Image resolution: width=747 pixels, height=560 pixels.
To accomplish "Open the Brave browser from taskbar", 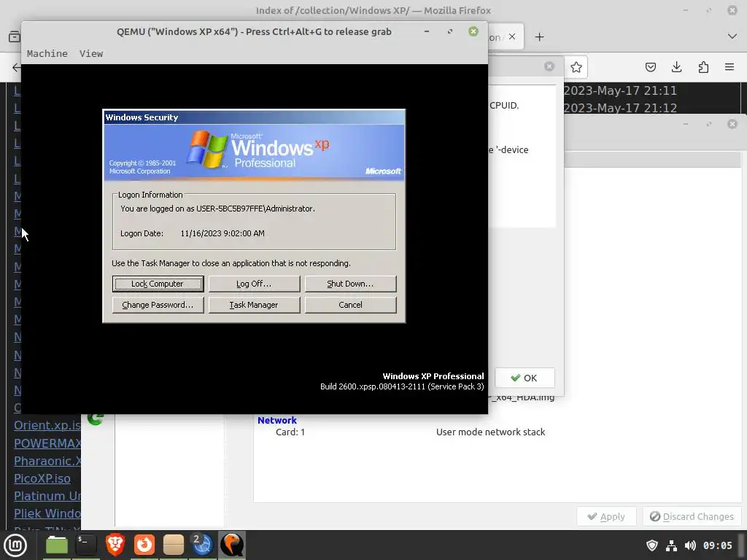I will tap(115, 545).
